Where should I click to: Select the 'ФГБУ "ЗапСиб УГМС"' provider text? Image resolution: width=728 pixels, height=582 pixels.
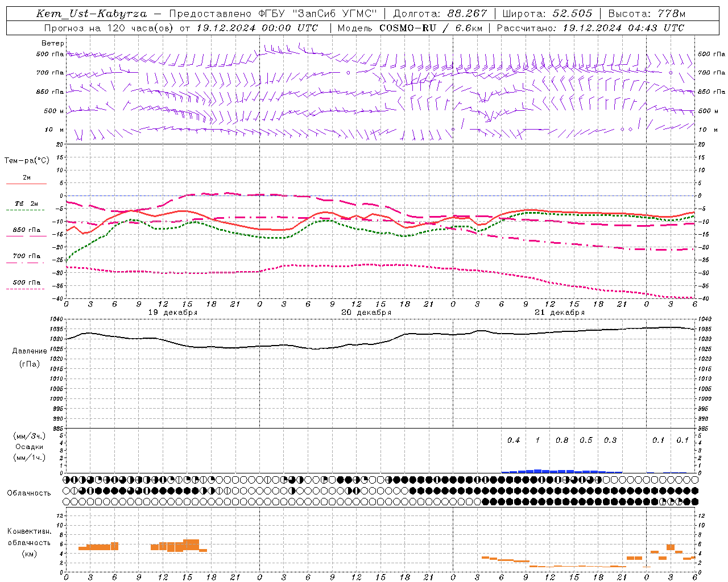click(318, 14)
